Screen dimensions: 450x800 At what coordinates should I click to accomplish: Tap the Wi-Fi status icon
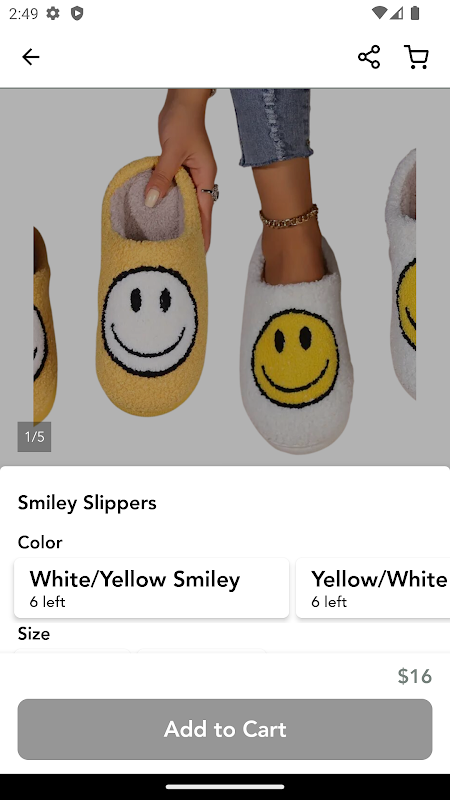379,13
